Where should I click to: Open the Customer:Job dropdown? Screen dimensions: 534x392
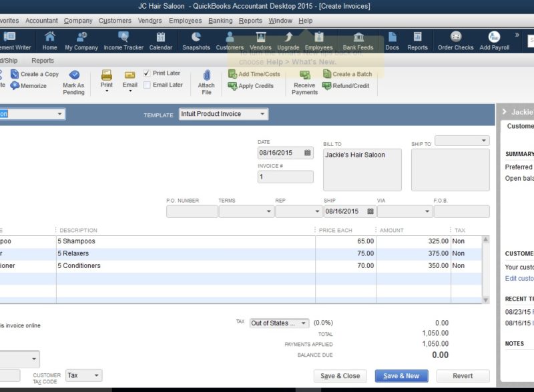[x=59, y=114]
